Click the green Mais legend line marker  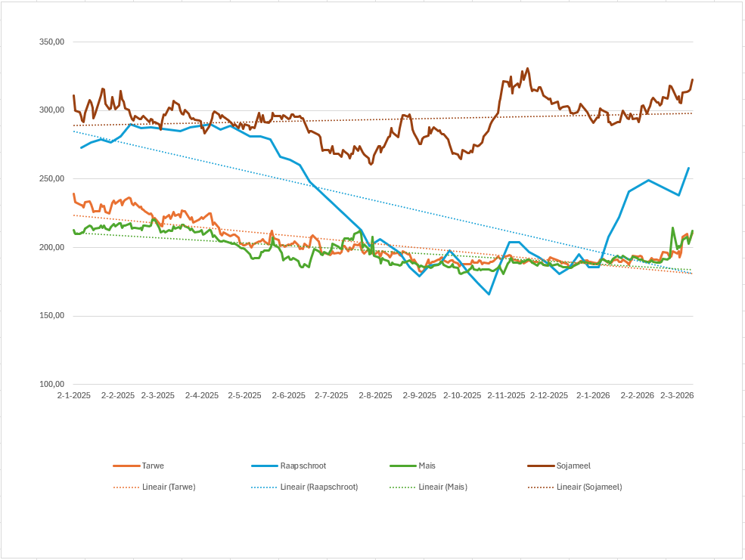click(x=403, y=466)
